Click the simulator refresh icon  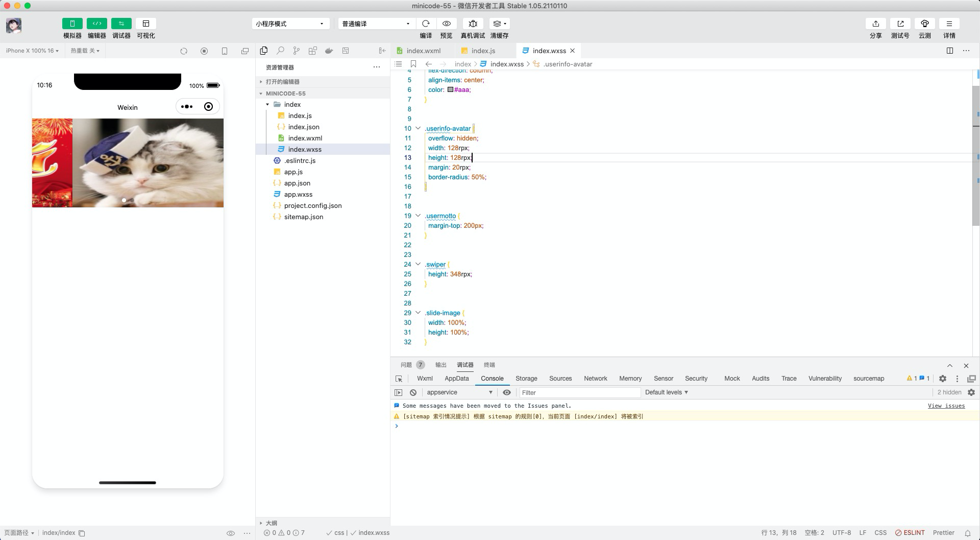click(184, 51)
